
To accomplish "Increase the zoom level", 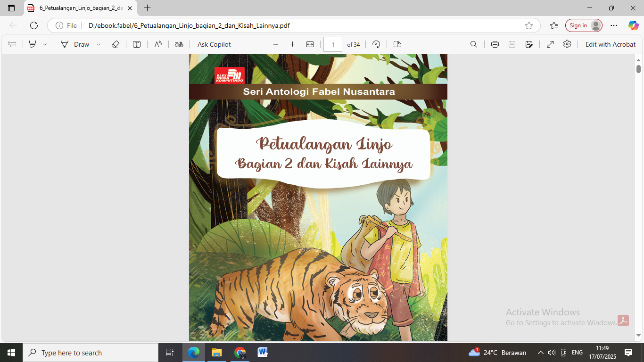I will 292,44.
